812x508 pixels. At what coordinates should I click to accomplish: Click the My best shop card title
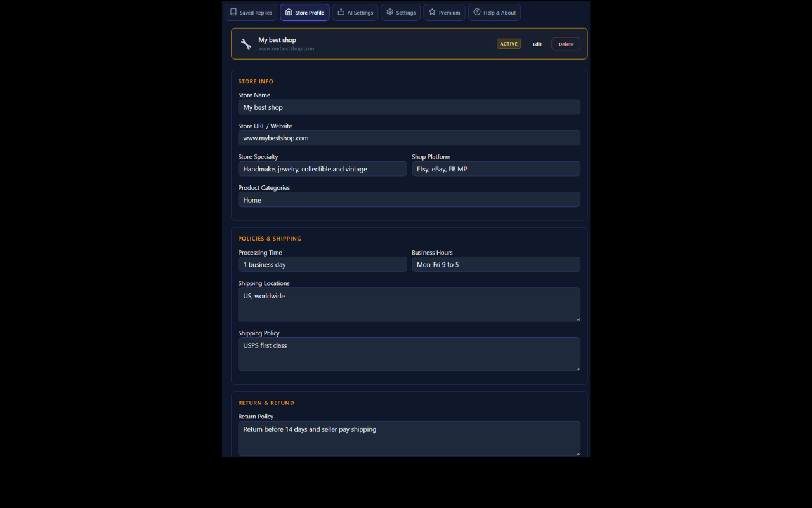point(277,40)
